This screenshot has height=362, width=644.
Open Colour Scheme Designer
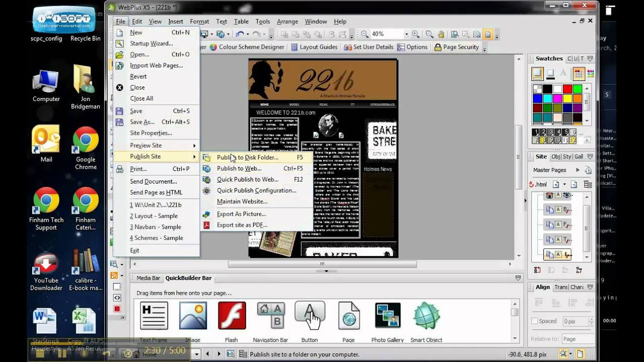(247, 47)
